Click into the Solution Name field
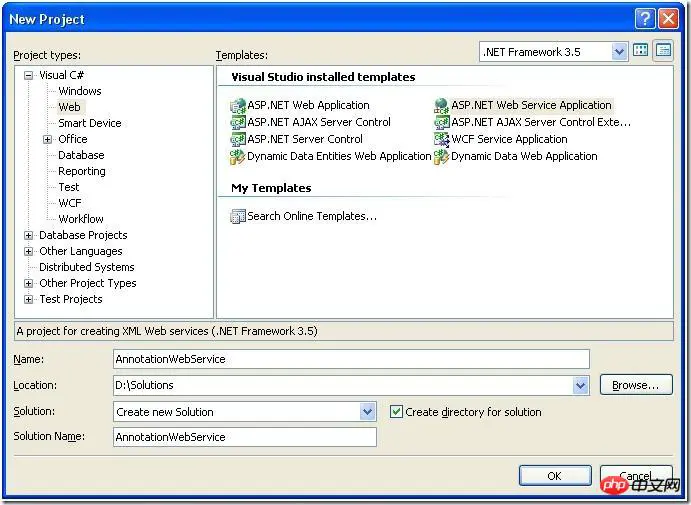691x505 pixels. tap(245, 437)
